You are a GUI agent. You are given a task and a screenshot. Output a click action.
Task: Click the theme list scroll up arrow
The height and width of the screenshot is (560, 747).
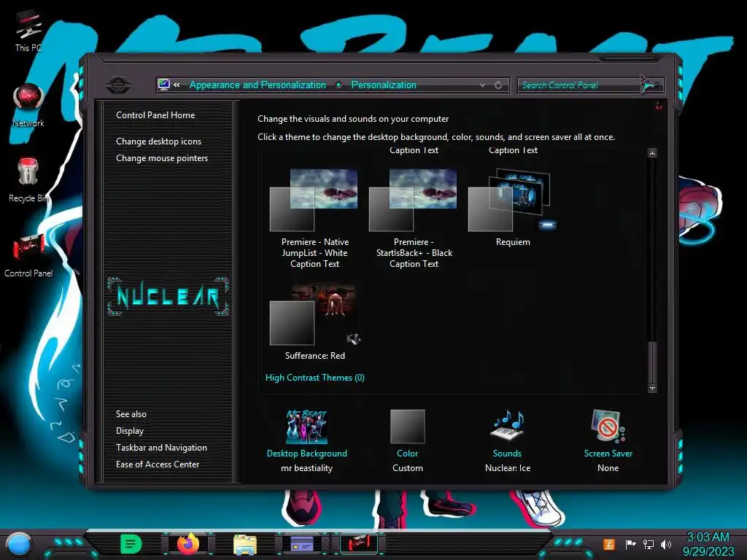tap(653, 153)
